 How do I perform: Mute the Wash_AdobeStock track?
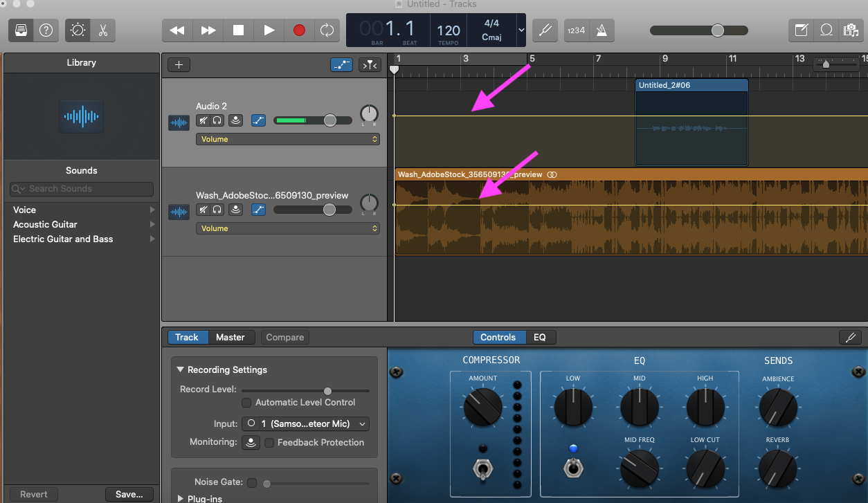coord(203,210)
